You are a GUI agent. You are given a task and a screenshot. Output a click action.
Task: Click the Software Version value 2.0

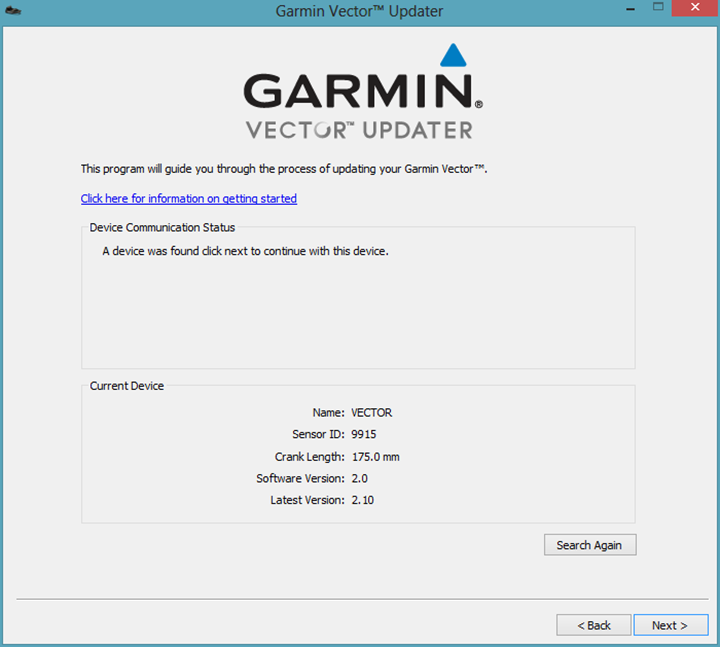coord(360,478)
